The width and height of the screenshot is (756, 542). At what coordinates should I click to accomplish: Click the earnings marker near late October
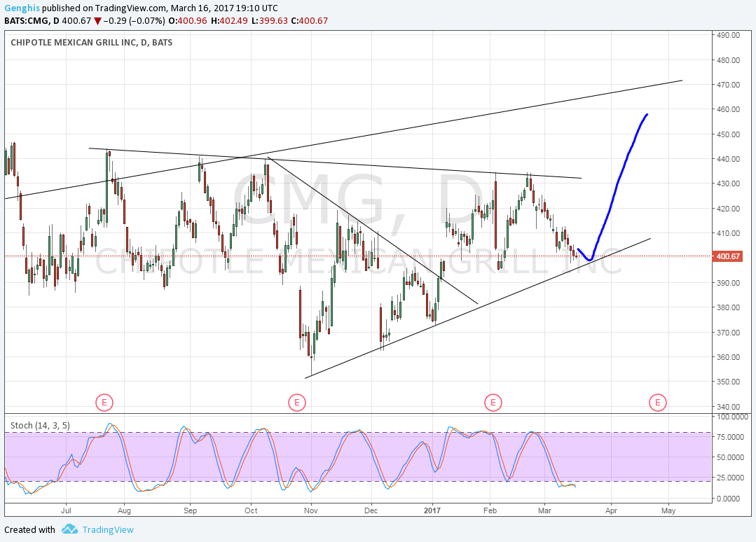(297, 402)
